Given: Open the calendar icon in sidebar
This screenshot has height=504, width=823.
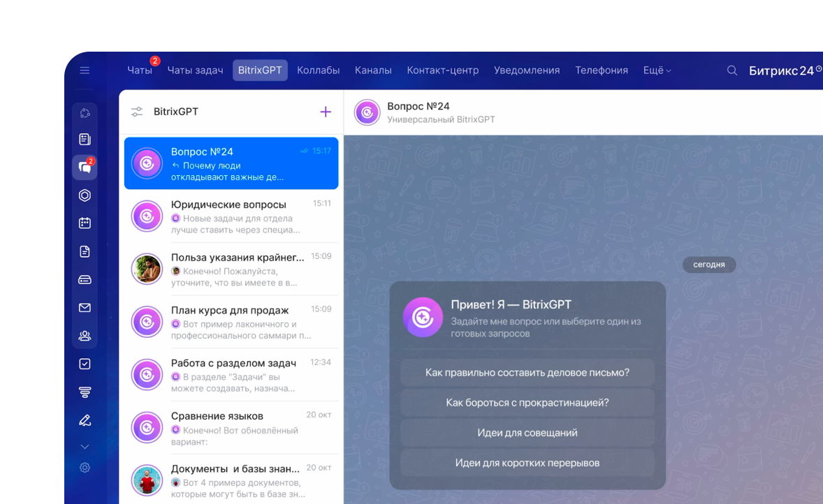Looking at the screenshot, I should (85, 223).
